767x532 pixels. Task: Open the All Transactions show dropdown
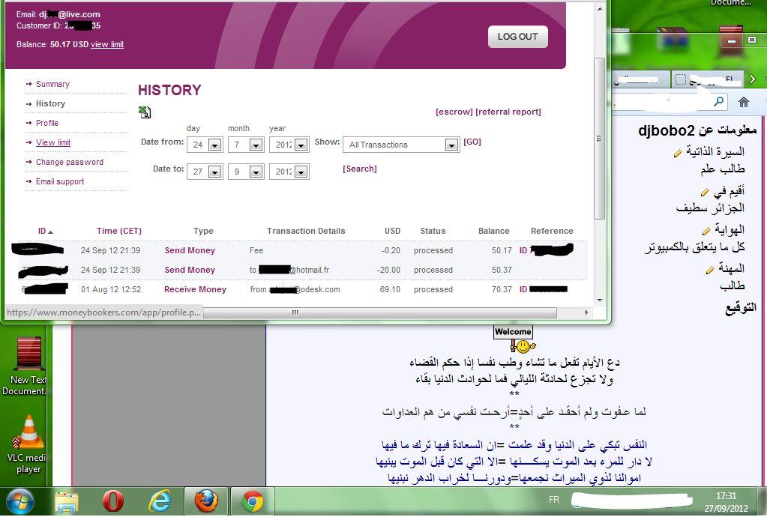(x=451, y=145)
